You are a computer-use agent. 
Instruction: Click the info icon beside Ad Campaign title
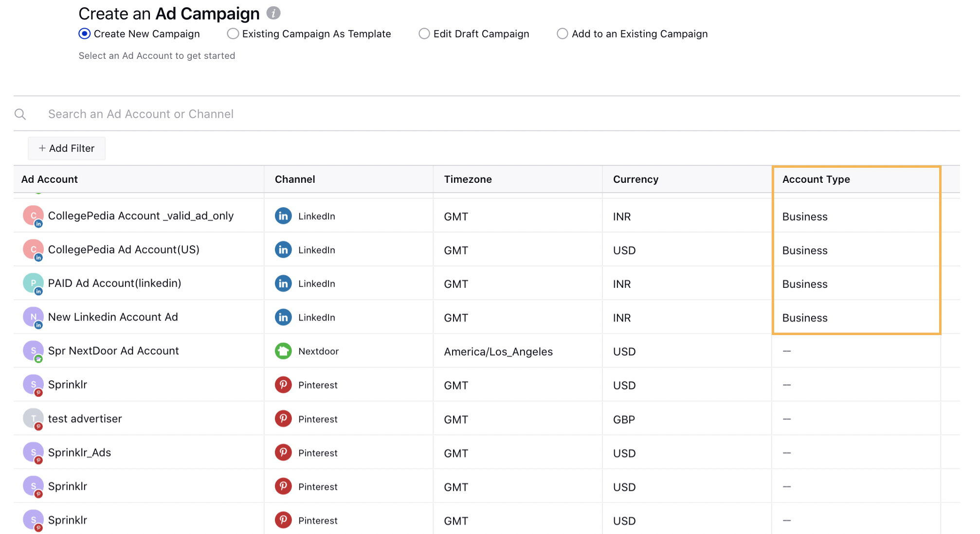(273, 13)
